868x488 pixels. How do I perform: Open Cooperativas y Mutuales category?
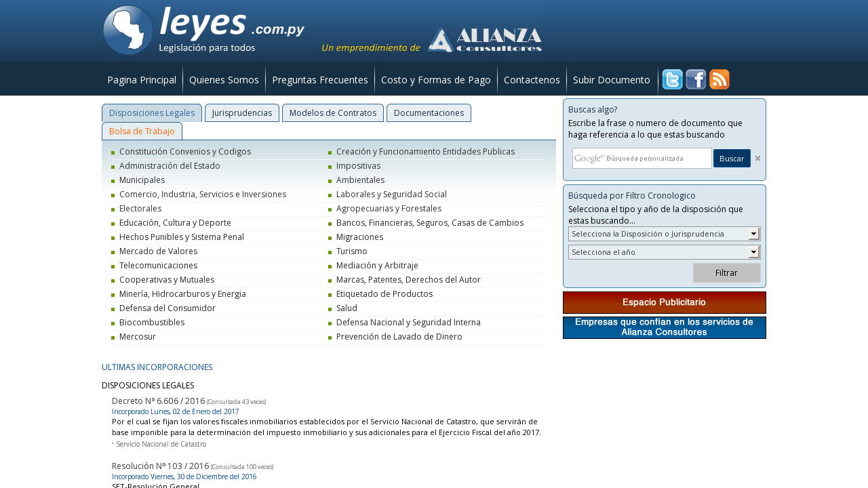pyautogui.click(x=167, y=280)
